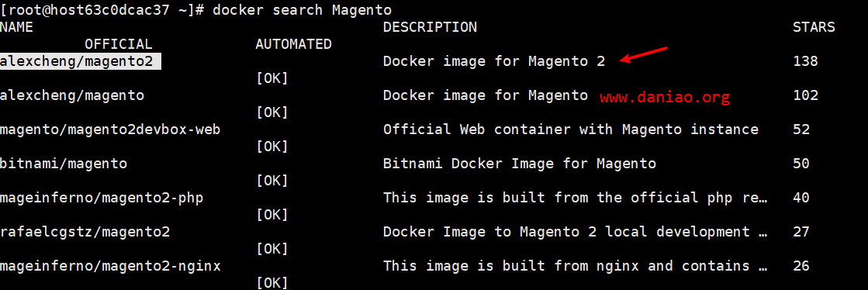The width and height of the screenshot is (868, 290).
Task: Click the 'Bitnami Docker Image for Magento' description
Action: pyautogui.click(x=519, y=164)
